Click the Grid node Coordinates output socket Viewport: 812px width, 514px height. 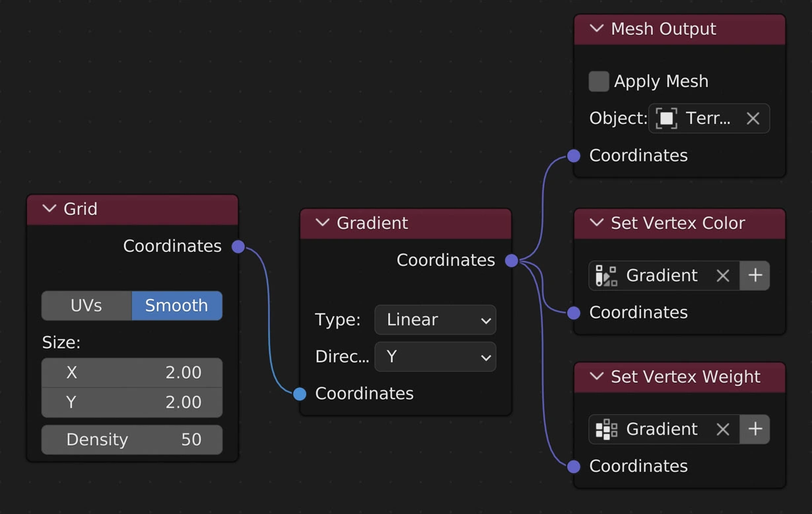[x=238, y=247]
